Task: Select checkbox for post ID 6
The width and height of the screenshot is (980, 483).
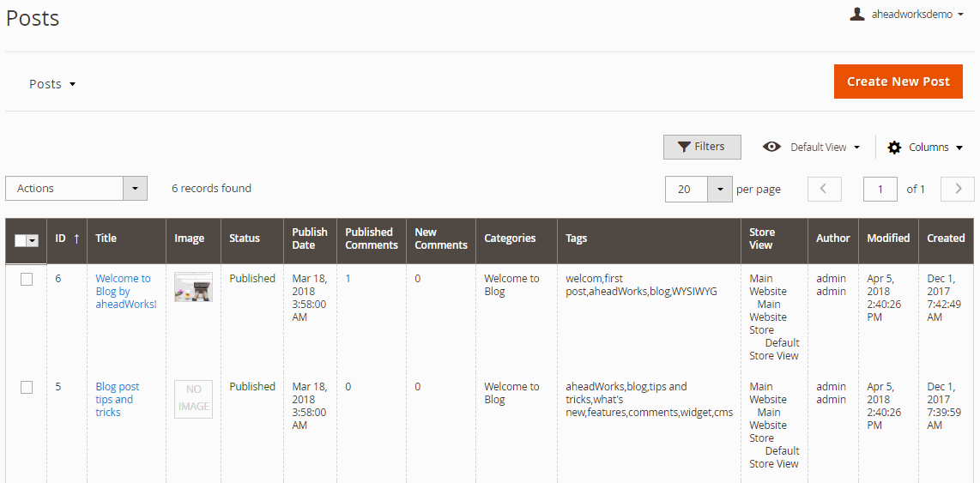Action: [x=27, y=280]
